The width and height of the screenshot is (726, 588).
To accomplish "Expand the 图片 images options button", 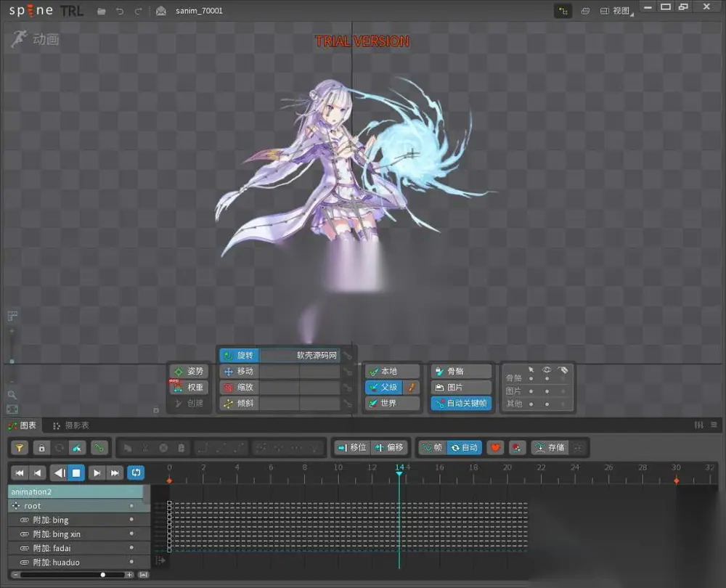I will pyautogui.click(x=461, y=387).
